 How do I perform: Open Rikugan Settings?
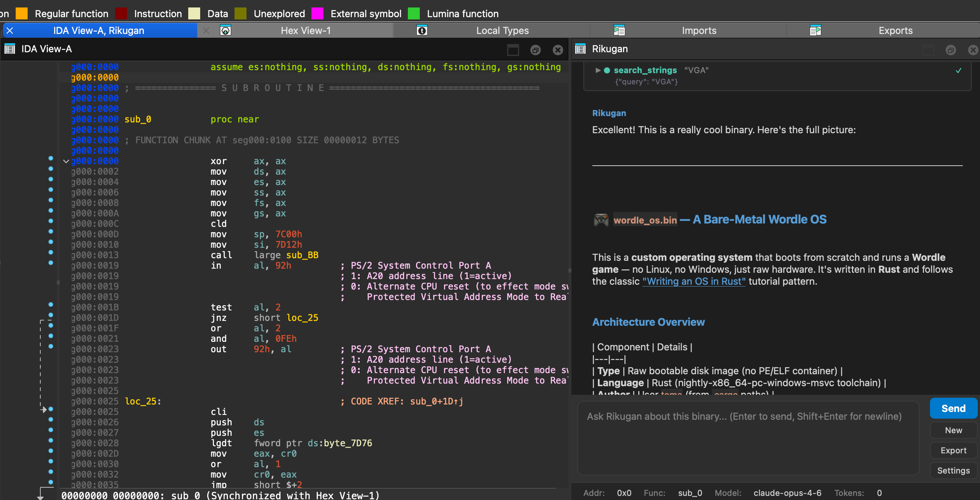953,471
